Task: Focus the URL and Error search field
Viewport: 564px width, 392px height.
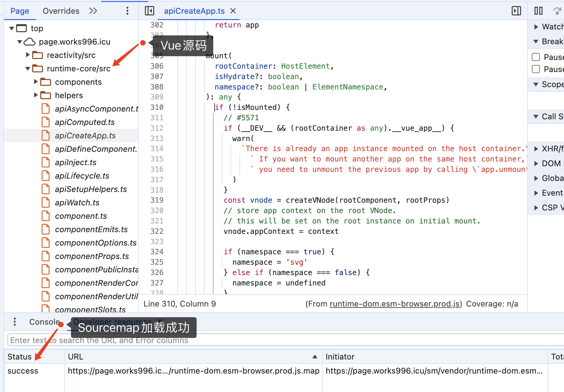Action: (286, 340)
